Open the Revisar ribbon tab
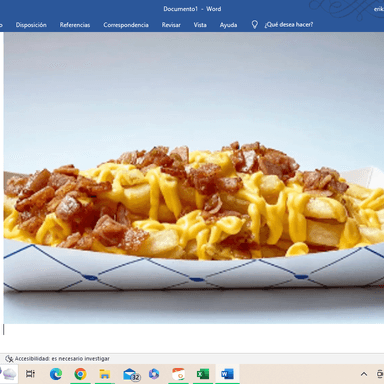Viewport: 384px width, 384px height. (171, 25)
